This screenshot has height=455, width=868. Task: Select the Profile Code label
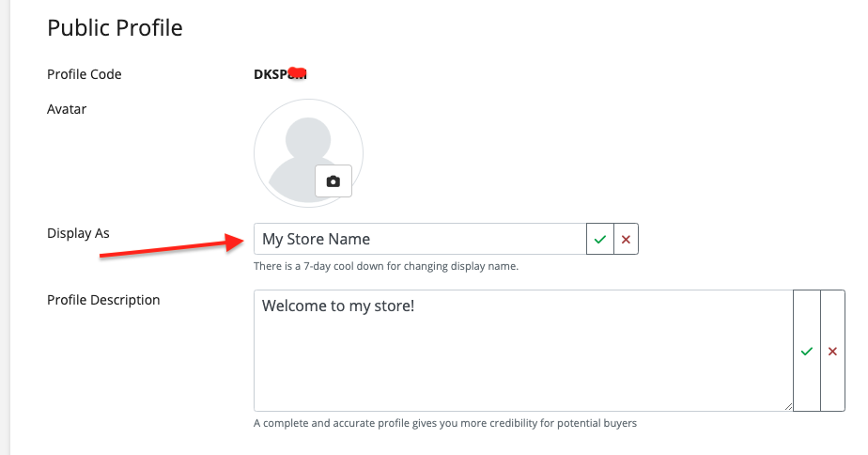tap(85, 74)
